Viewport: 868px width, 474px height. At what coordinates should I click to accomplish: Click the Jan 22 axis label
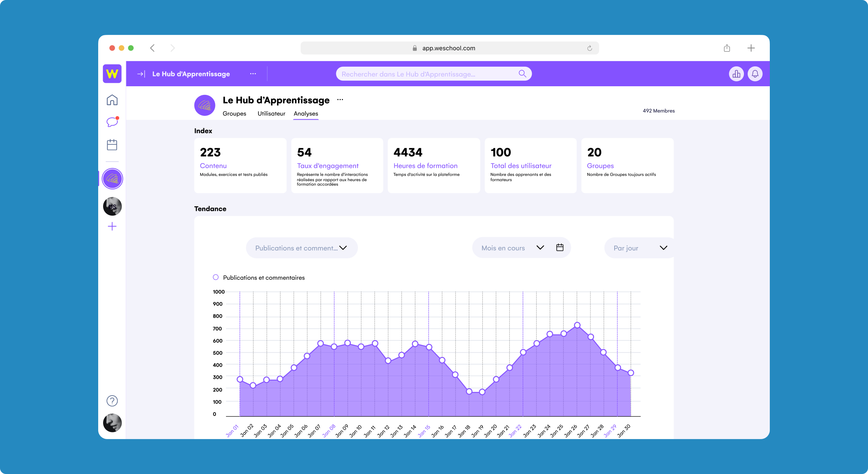pos(515,431)
